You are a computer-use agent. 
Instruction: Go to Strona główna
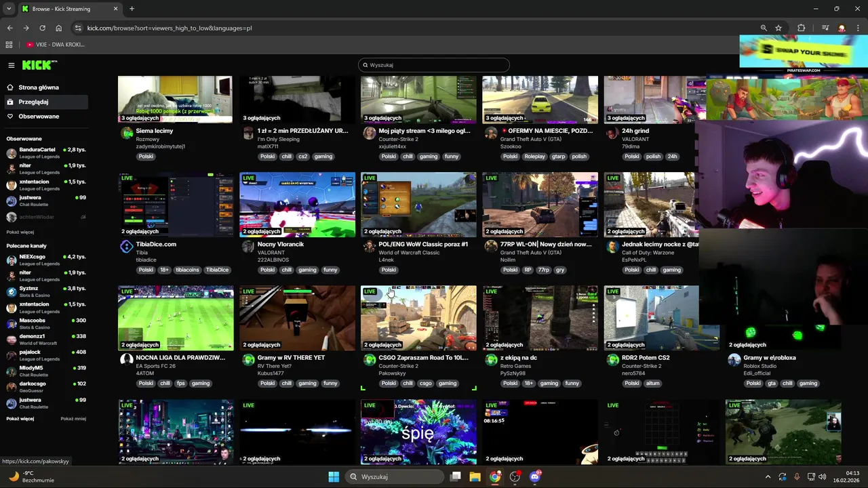click(39, 87)
